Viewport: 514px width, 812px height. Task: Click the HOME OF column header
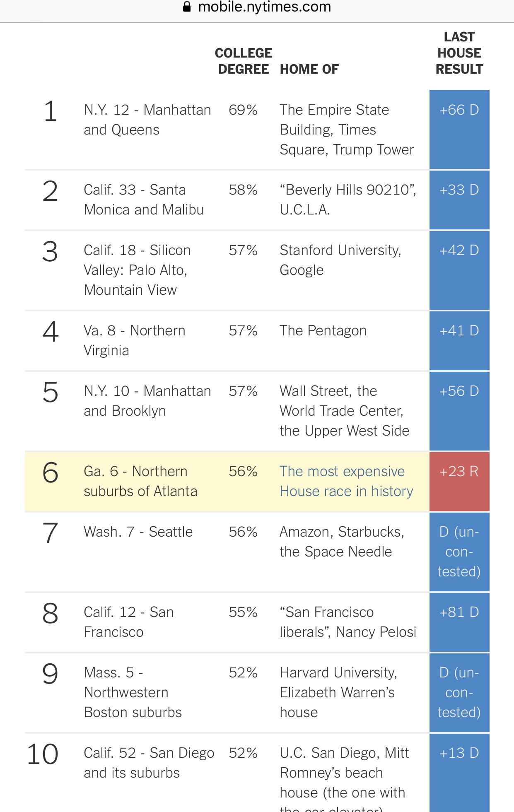click(309, 69)
